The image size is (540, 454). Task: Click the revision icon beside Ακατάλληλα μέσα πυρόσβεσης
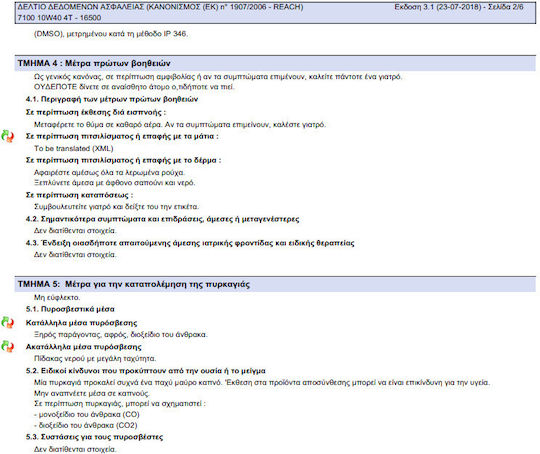coord(8,347)
